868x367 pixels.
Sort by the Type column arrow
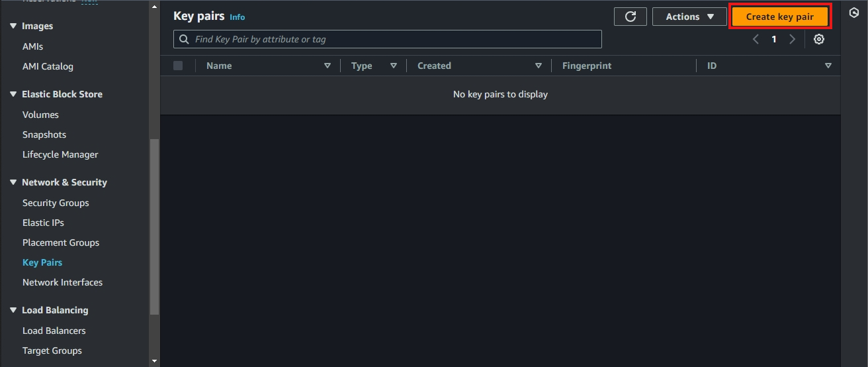click(x=394, y=66)
